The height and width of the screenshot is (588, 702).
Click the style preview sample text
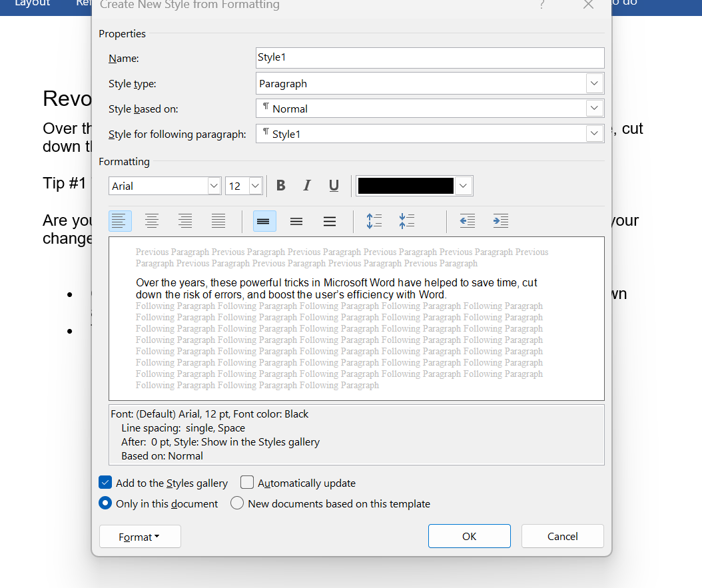click(336, 288)
